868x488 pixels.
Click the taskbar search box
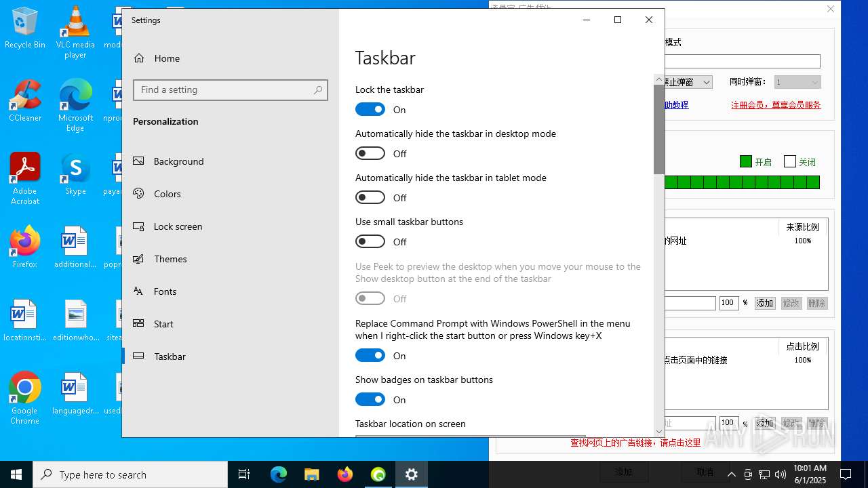(130, 474)
